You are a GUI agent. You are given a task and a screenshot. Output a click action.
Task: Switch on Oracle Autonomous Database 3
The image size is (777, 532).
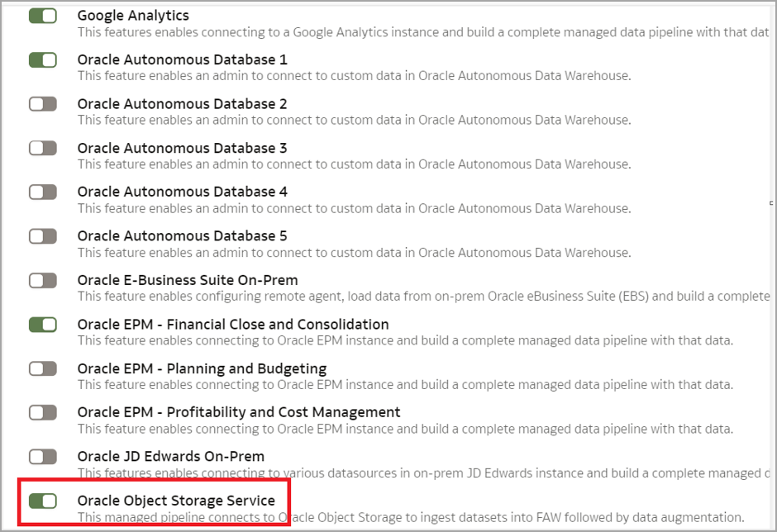(x=42, y=148)
